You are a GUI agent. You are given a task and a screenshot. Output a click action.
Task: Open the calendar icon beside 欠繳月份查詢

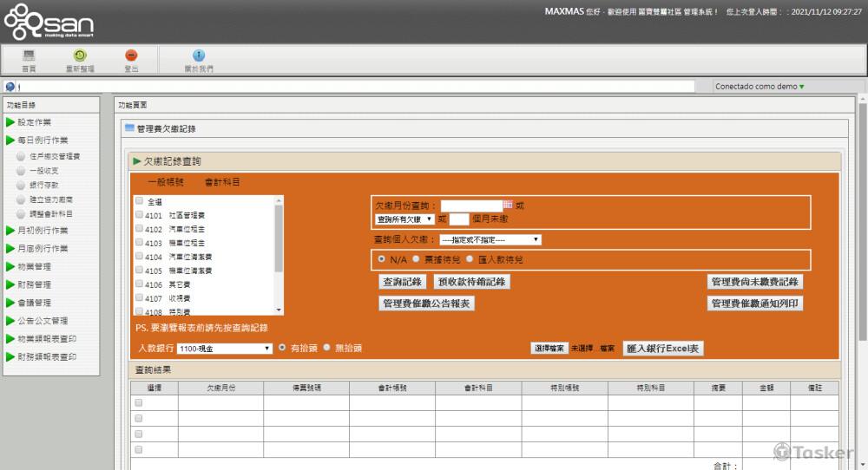tap(508, 206)
